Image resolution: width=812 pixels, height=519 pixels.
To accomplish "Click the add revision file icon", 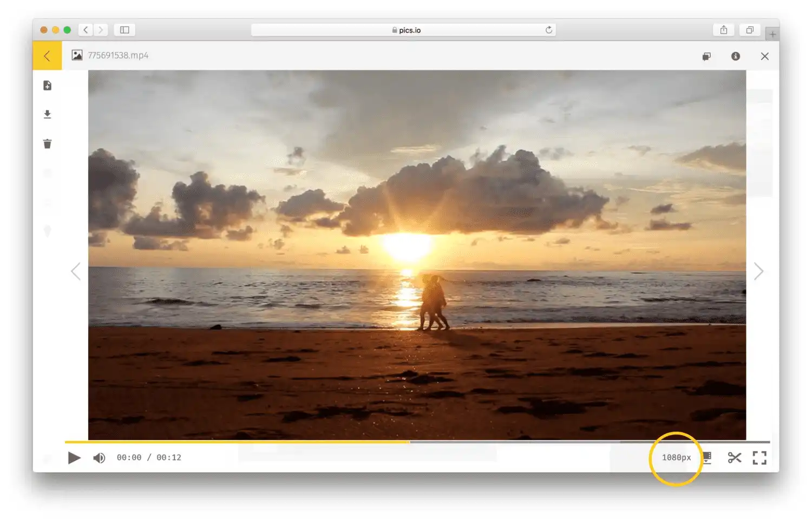I will pos(48,86).
